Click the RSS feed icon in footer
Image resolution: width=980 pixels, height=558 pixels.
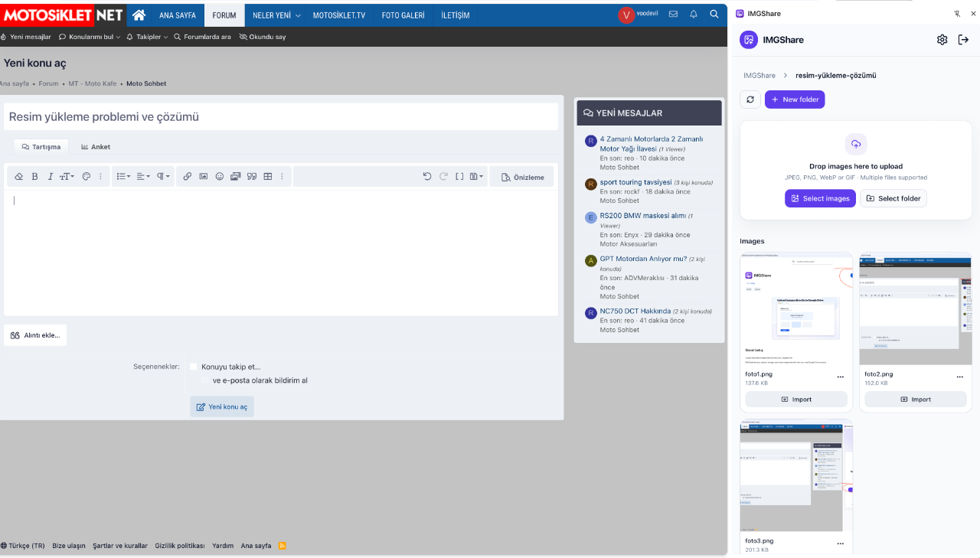pos(282,546)
